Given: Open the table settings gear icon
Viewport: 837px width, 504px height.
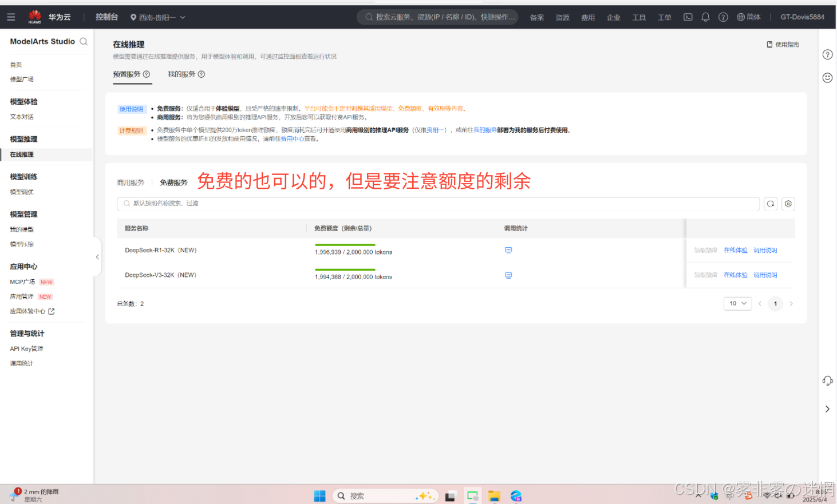Looking at the screenshot, I should 788,204.
